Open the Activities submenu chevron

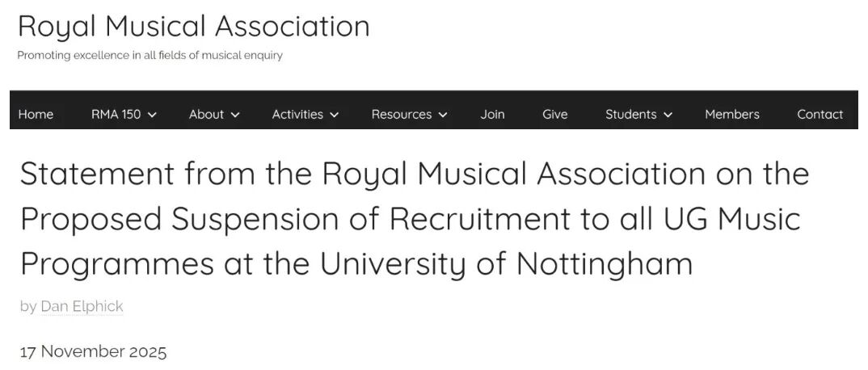tap(335, 115)
